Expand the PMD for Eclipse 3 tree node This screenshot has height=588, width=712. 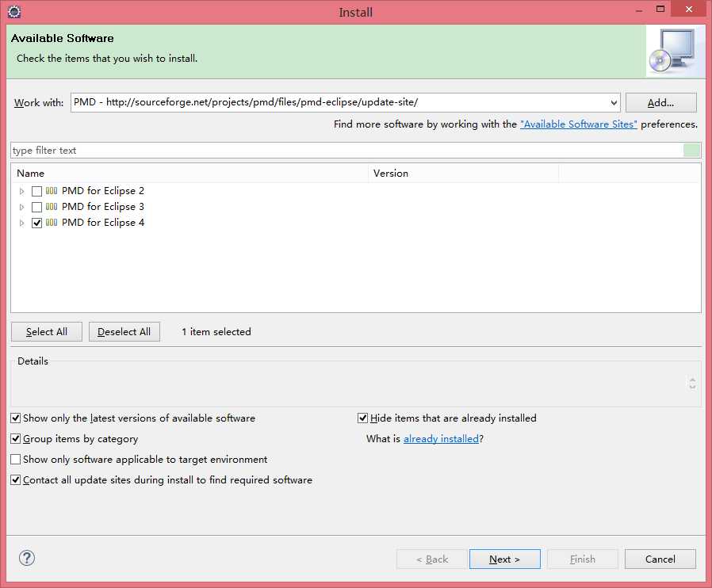point(21,207)
